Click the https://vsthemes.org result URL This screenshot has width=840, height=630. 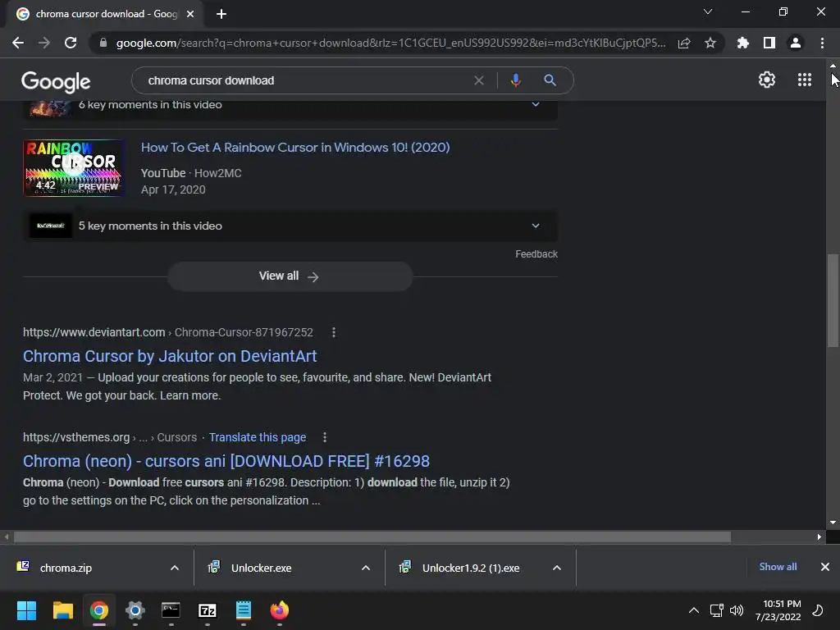pos(76,438)
